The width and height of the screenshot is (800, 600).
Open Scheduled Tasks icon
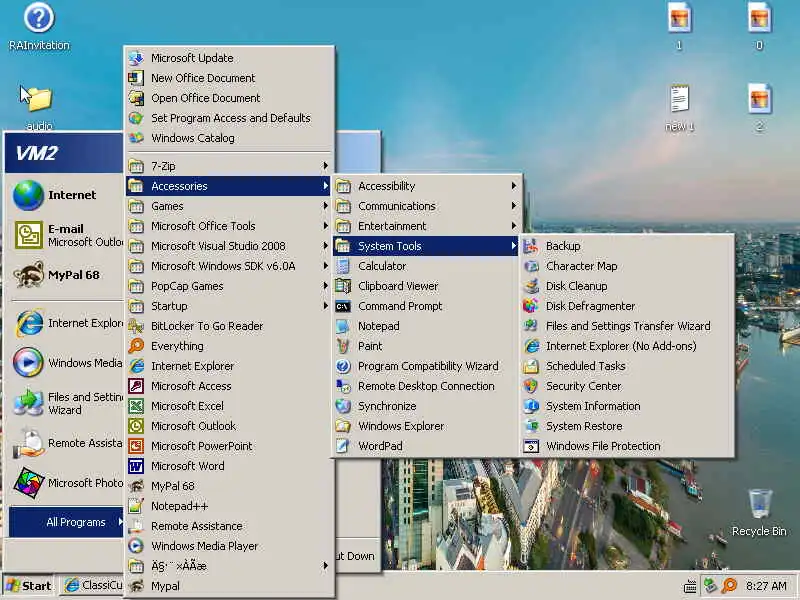tap(531, 366)
